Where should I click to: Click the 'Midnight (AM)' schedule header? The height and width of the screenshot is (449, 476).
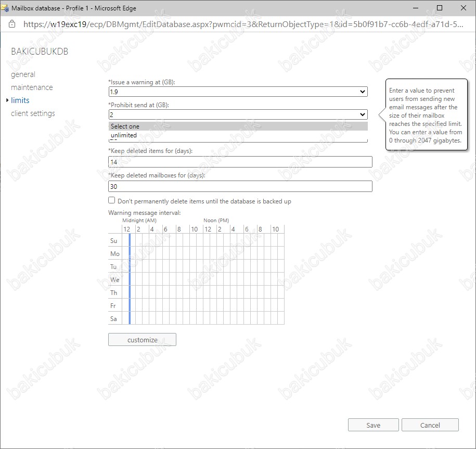(139, 221)
